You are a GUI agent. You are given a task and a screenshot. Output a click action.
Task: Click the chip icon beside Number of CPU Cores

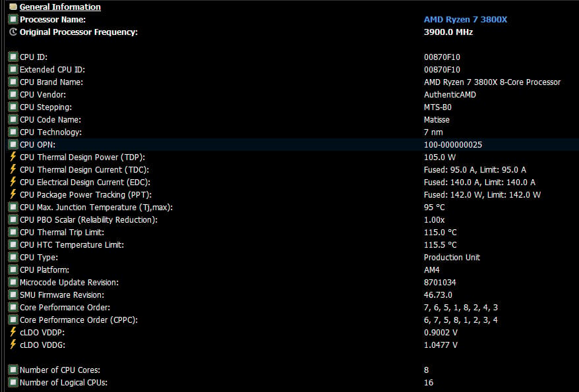[x=13, y=370]
